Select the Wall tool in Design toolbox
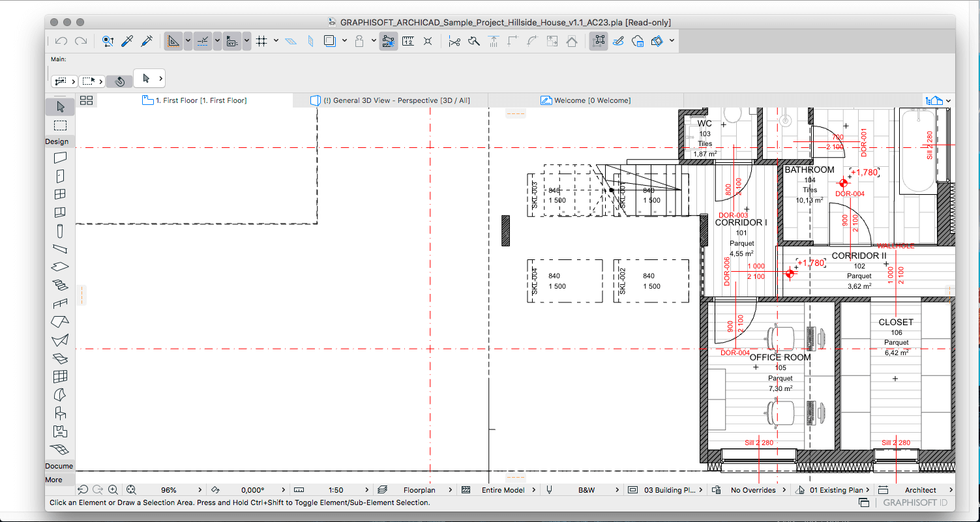The image size is (980, 522). pyautogui.click(x=60, y=158)
